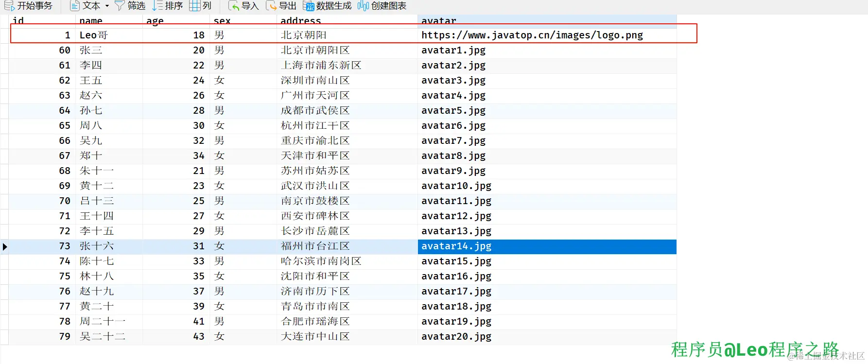Screen dimensions: 868x364
Task: Click the 筛选 toolbar label
Action: click(137, 6)
